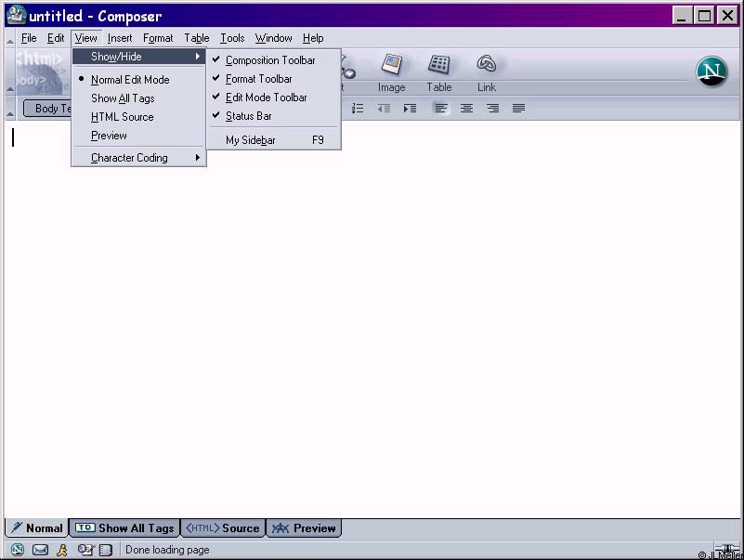This screenshot has height=560, width=744.
Task: Toggle My Sidebar in the submenu
Action: point(274,140)
